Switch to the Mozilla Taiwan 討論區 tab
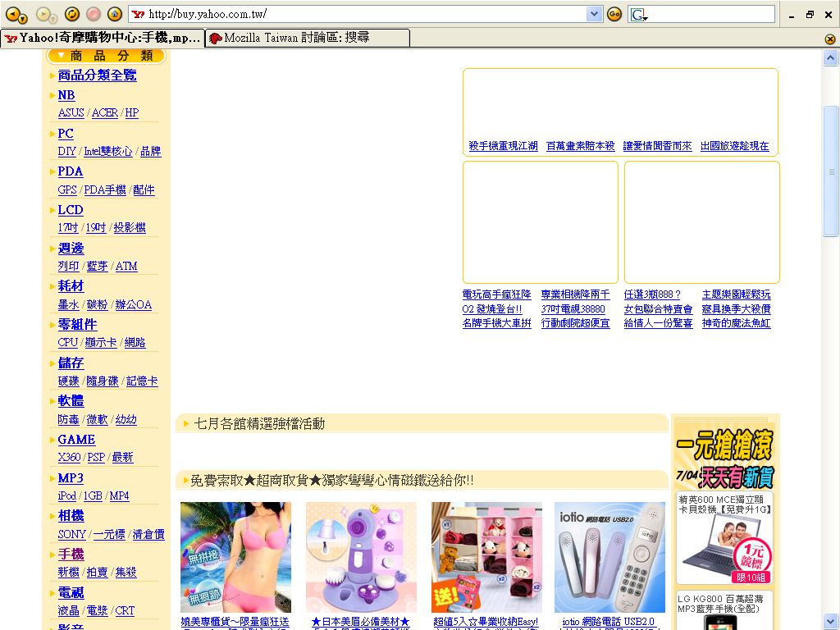840x630 pixels. (x=307, y=38)
